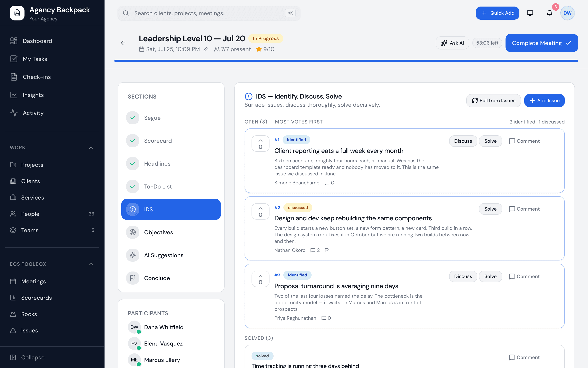Screen dimensions: 588x368
Task: Select the Segue section
Action: [171, 118]
